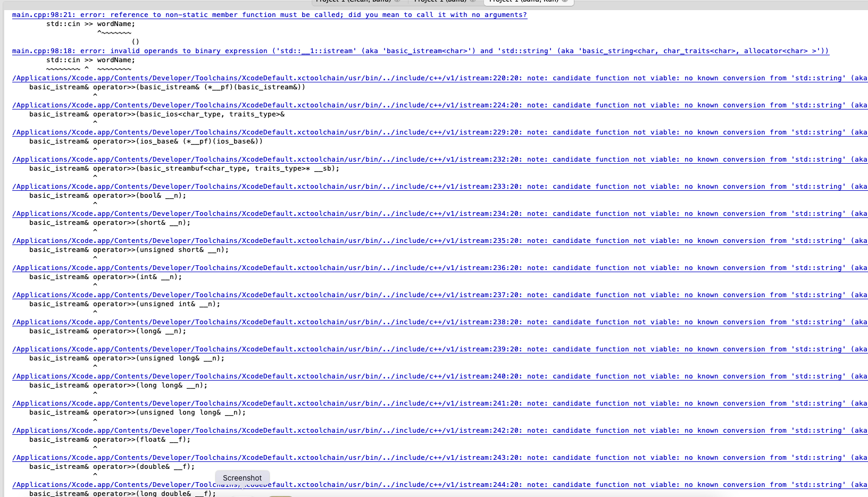Select the istream:240:20 candidate note link
The width and height of the screenshot is (868, 497).
[440, 376]
